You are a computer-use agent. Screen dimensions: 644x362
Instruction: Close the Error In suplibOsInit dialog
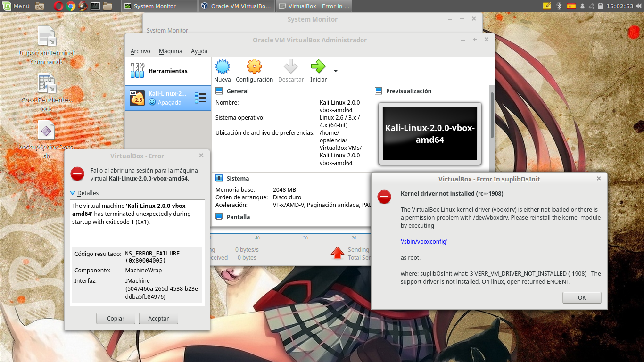599,179
